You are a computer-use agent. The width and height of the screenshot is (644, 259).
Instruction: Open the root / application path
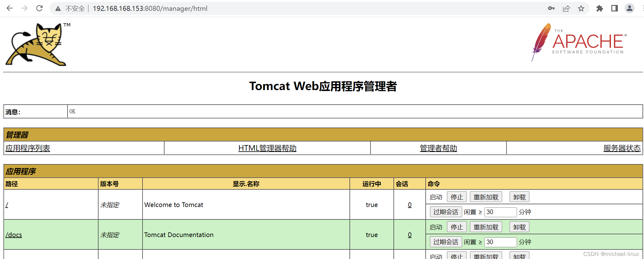(x=7, y=205)
